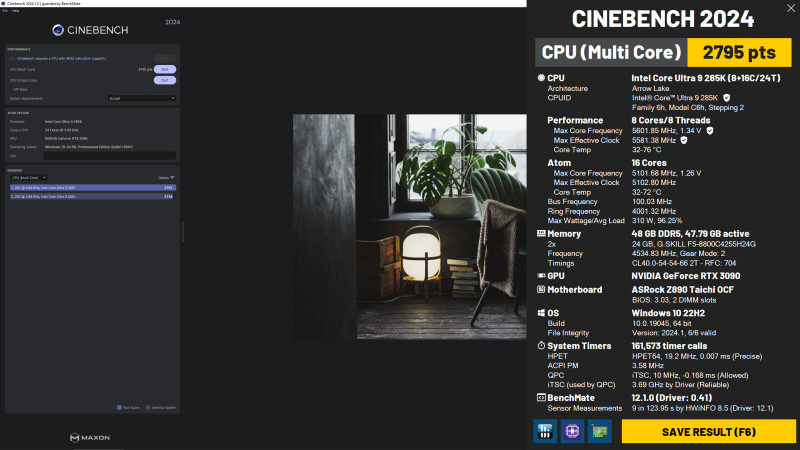Start the CPU (Single Core) benchmark
Image resolution: width=800 pixels, height=450 pixels.
pyautogui.click(x=165, y=80)
